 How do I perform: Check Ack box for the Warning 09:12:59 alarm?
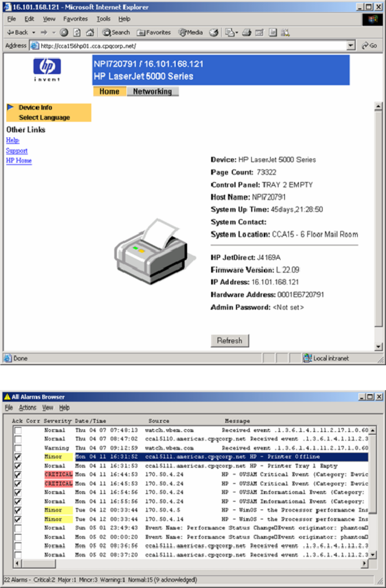pos(18,448)
